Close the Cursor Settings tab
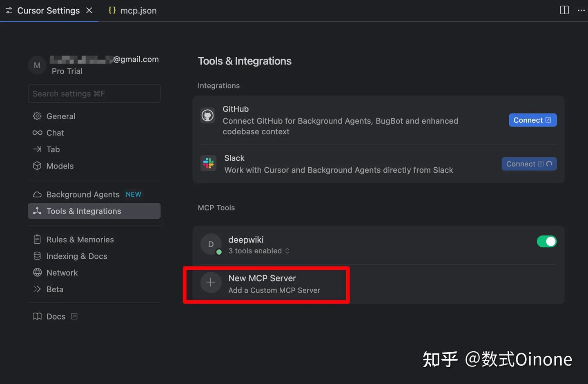 (x=89, y=11)
